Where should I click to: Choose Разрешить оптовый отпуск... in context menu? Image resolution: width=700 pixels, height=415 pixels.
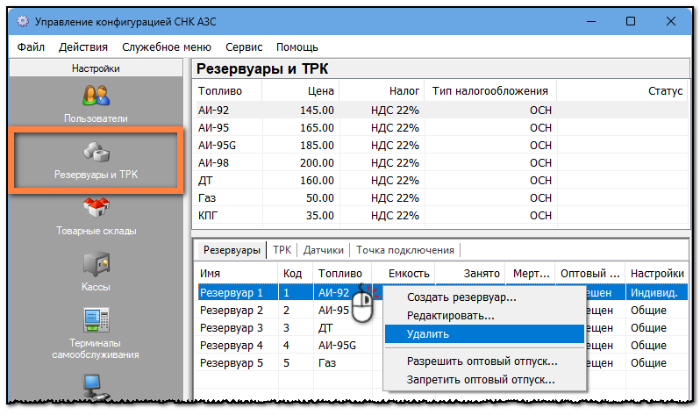tap(484, 361)
